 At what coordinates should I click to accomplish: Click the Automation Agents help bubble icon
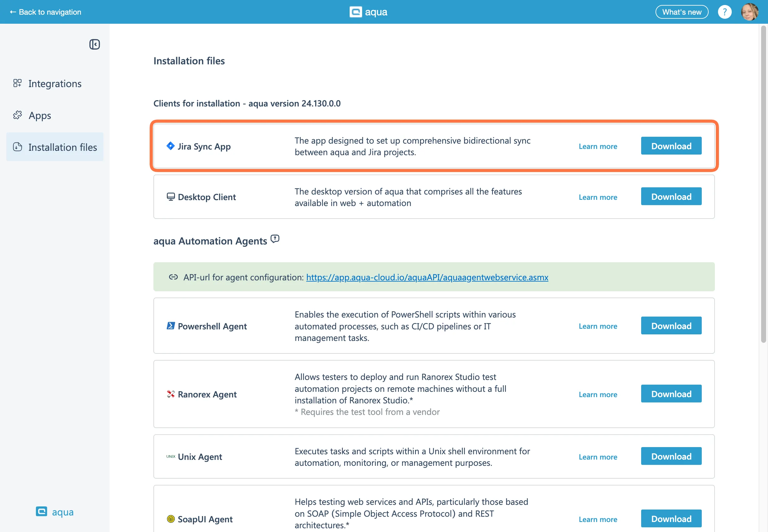[275, 239]
